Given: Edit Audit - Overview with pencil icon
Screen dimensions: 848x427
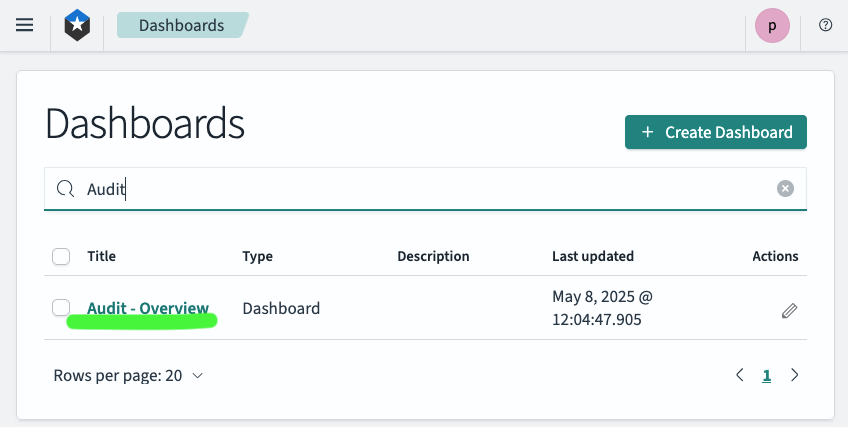Looking at the screenshot, I should (789, 311).
